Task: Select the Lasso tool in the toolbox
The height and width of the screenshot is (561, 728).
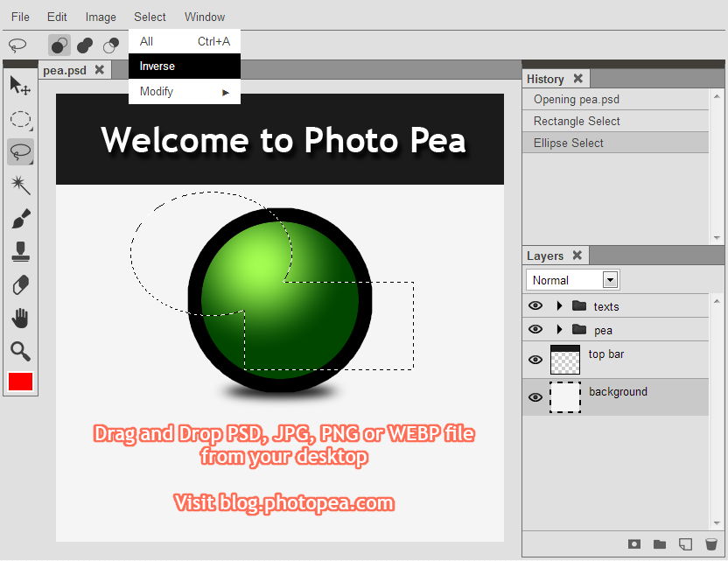Action: click(20, 152)
